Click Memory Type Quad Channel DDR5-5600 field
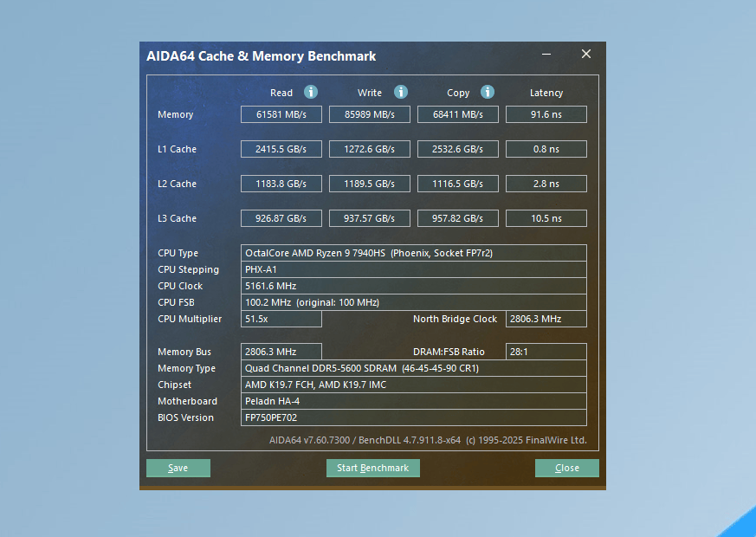Viewport: 756px width, 537px height. [x=414, y=368]
